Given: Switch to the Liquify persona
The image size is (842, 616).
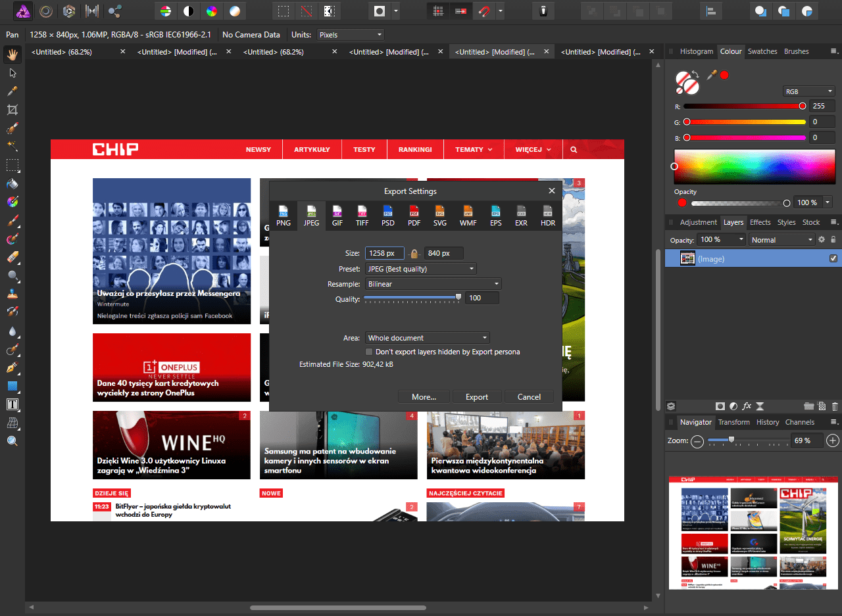Looking at the screenshot, I should point(46,11).
